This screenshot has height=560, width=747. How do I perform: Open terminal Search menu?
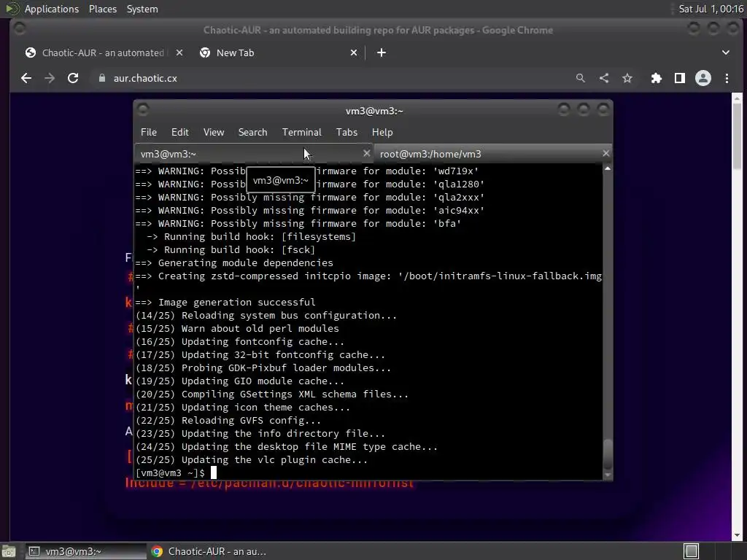pyautogui.click(x=252, y=132)
